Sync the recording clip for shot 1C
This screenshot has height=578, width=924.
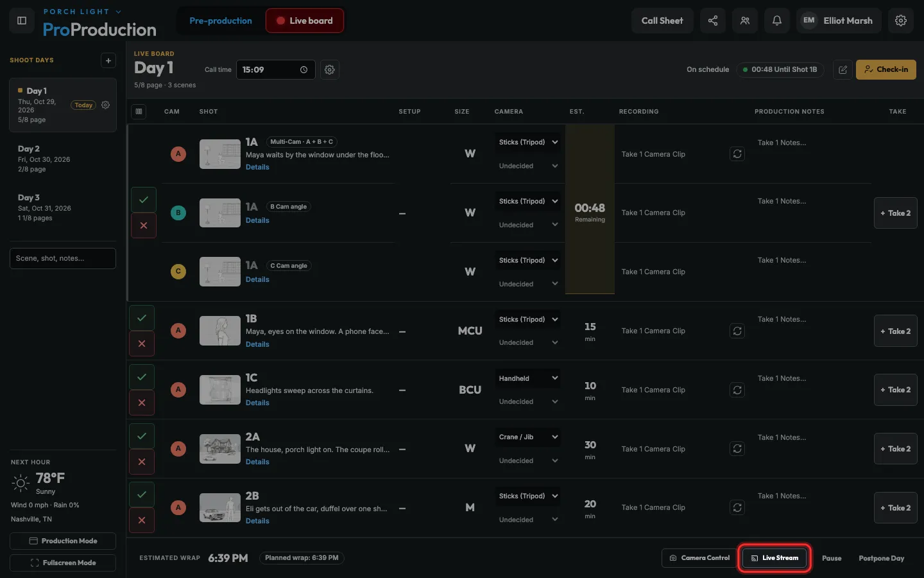click(737, 390)
